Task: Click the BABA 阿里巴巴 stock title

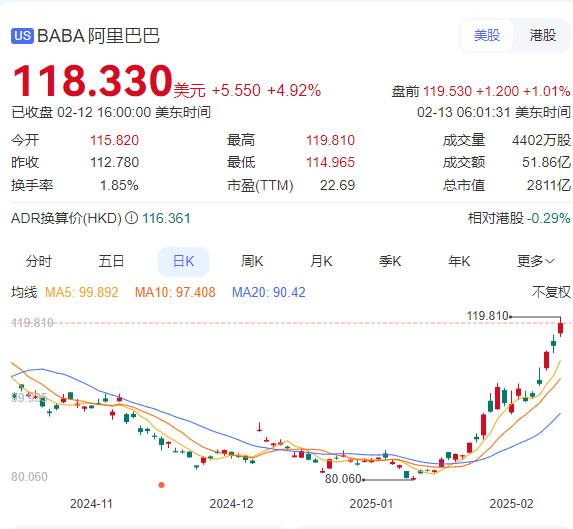Action: (98, 36)
